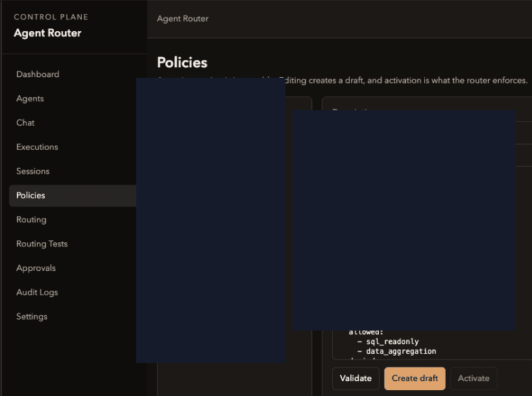Click the Agent Router sidebar title
This screenshot has height=396, width=532.
click(47, 33)
